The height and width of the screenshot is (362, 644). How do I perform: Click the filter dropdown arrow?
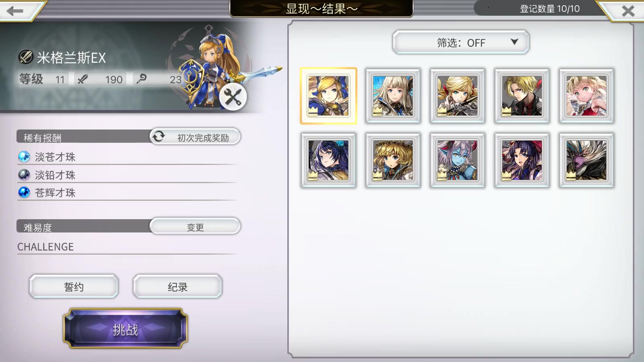(514, 41)
